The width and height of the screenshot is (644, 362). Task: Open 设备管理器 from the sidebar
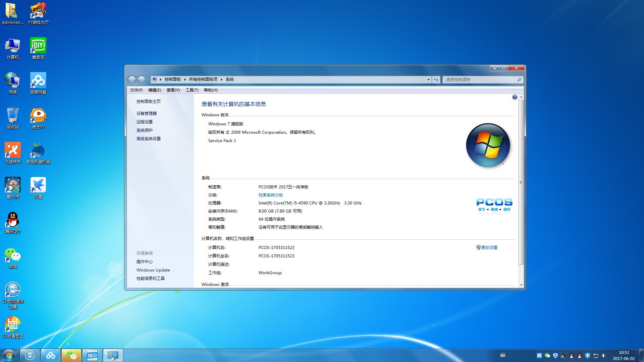tap(147, 114)
